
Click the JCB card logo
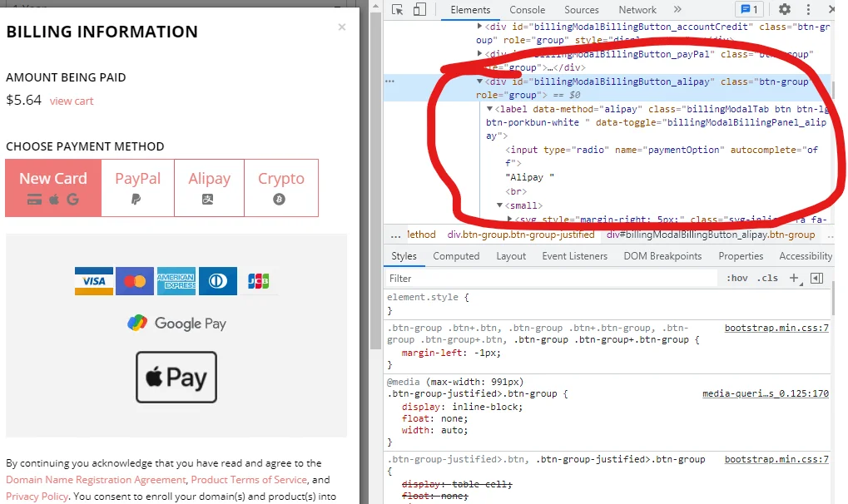[x=259, y=281]
